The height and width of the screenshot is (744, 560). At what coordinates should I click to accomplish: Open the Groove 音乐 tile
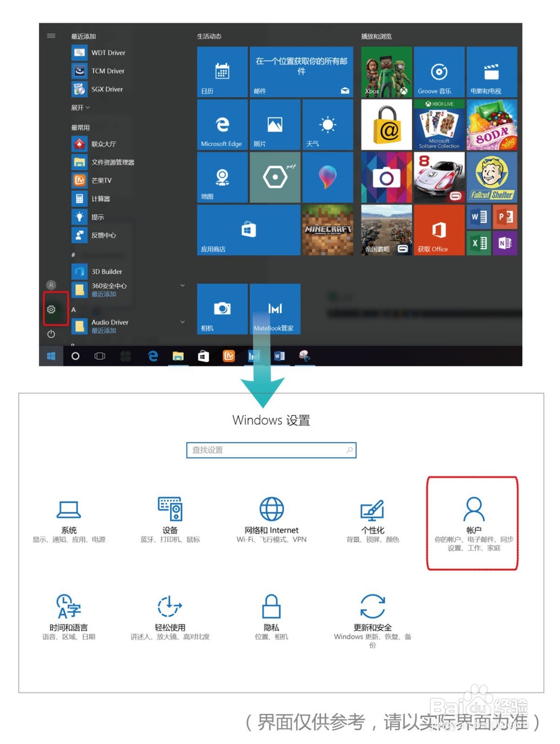pos(439,72)
